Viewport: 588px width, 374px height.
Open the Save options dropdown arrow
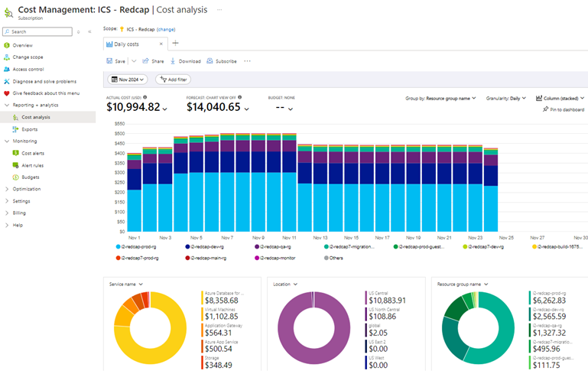tap(134, 60)
